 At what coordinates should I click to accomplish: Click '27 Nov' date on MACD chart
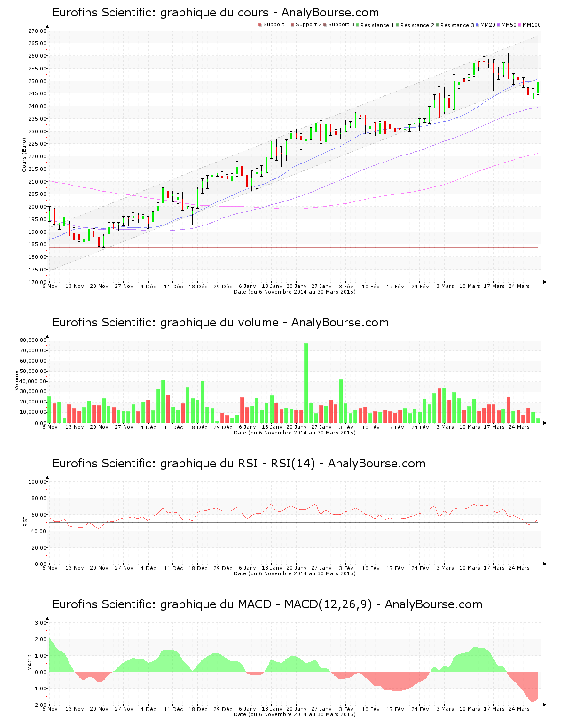pyautogui.click(x=124, y=709)
